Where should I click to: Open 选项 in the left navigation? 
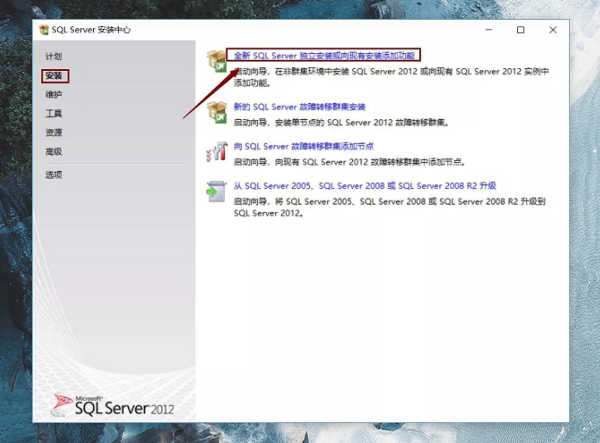click(54, 175)
